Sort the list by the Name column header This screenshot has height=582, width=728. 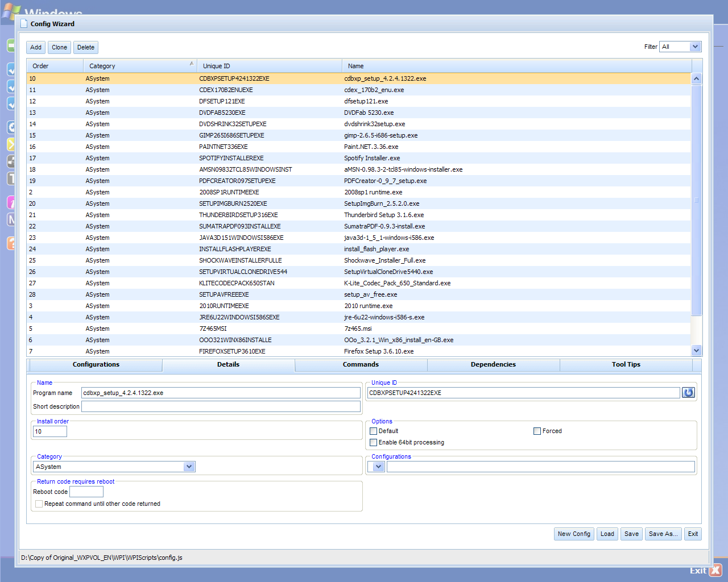click(517, 66)
